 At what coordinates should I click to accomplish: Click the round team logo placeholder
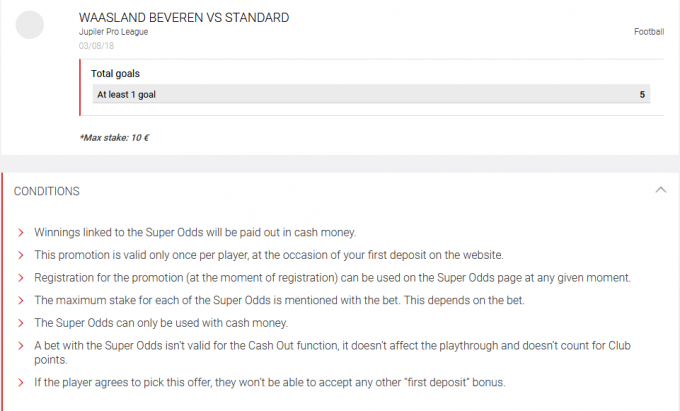(29, 25)
